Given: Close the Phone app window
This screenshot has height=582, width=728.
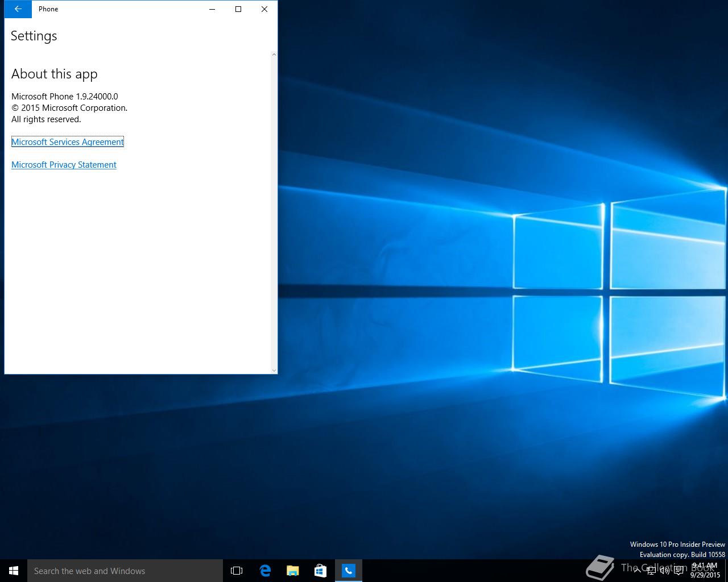Looking at the screenshot, I should pyautogui.click(x=264, y=9).
